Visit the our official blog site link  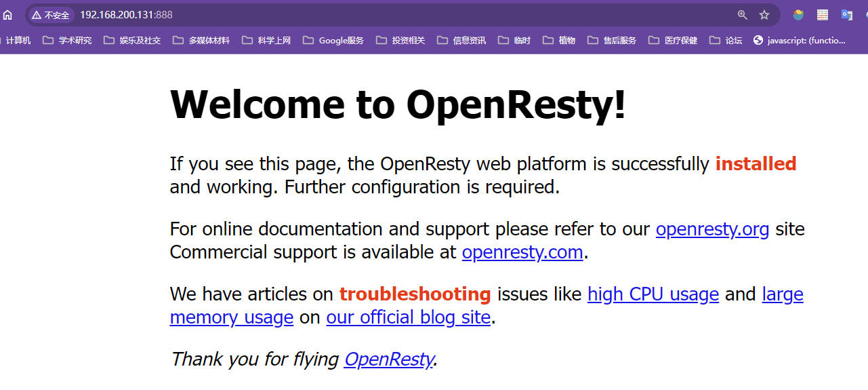(x=408, y=317)
